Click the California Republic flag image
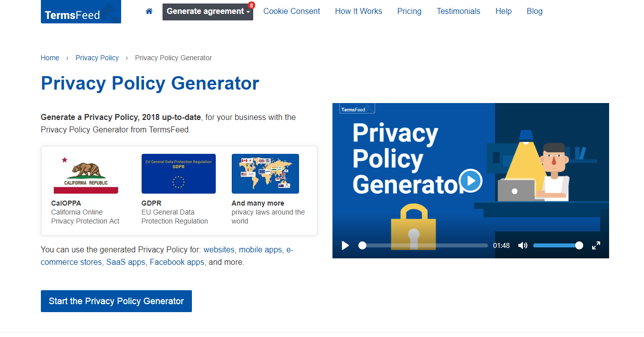 tap(86, 174)
